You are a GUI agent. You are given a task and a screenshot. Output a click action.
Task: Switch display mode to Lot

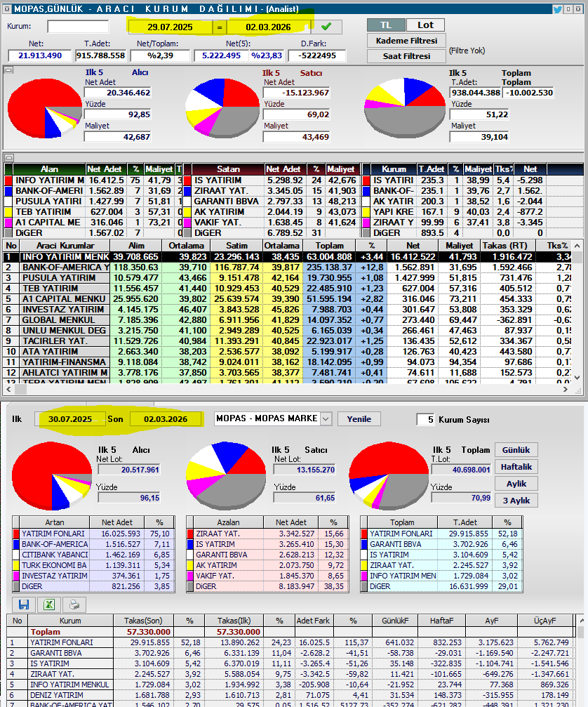tap(425, 25)
